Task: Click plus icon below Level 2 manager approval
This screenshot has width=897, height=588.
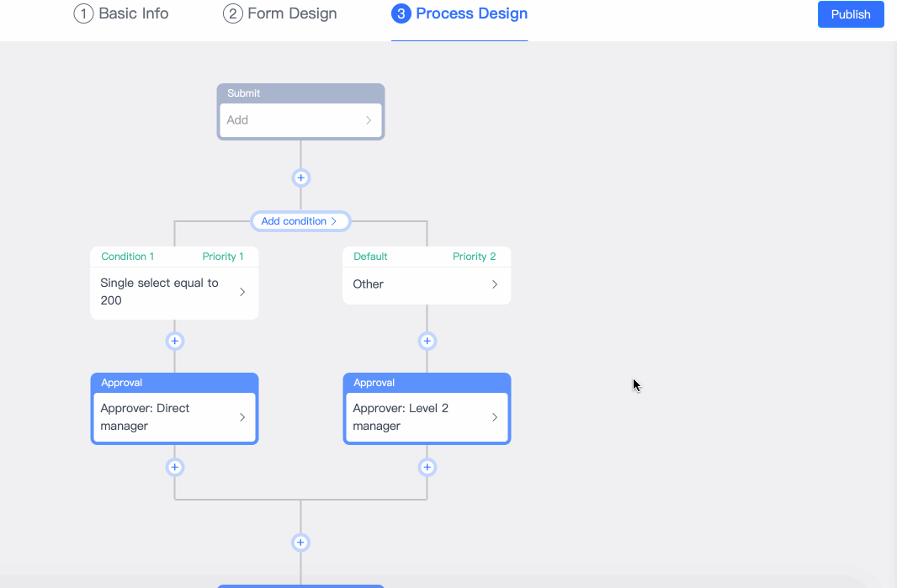Action: pos(427,468)
